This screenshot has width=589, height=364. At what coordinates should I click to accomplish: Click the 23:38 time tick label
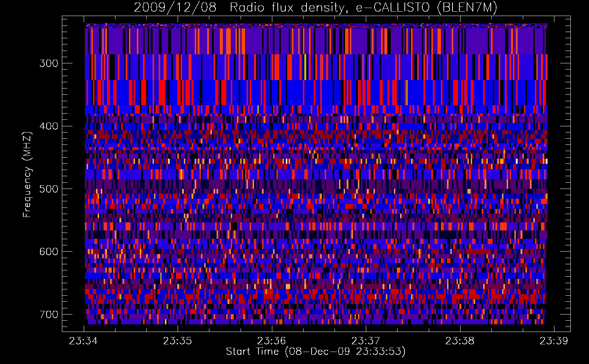[x=460, y=341]
